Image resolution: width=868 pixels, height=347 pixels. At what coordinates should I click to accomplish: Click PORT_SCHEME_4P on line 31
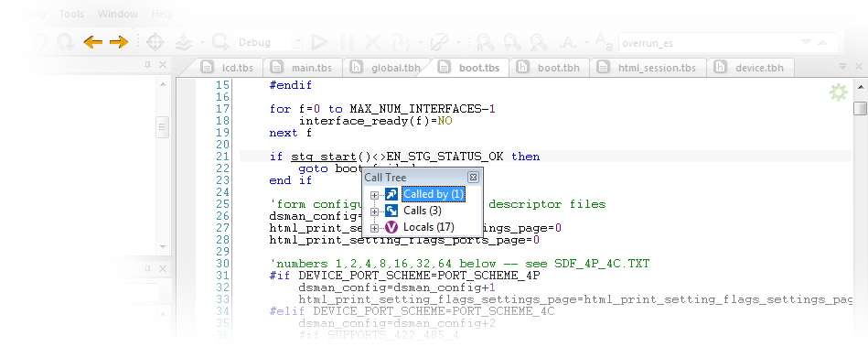point(488,276)
